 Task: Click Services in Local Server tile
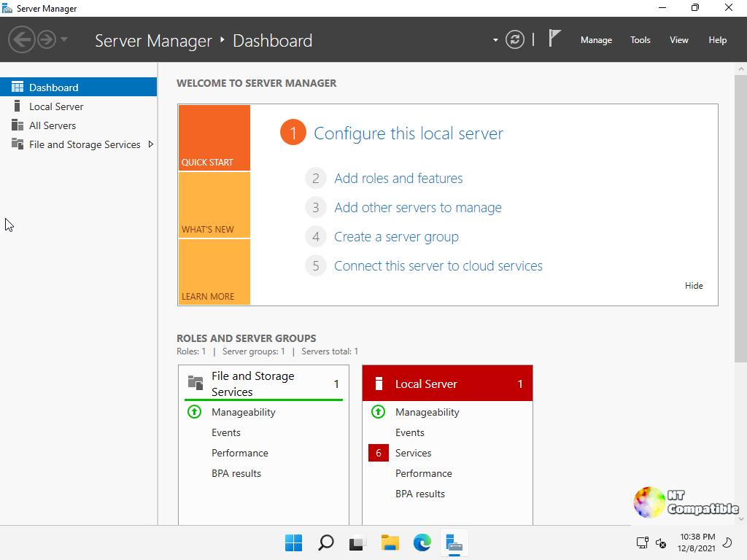413,453
